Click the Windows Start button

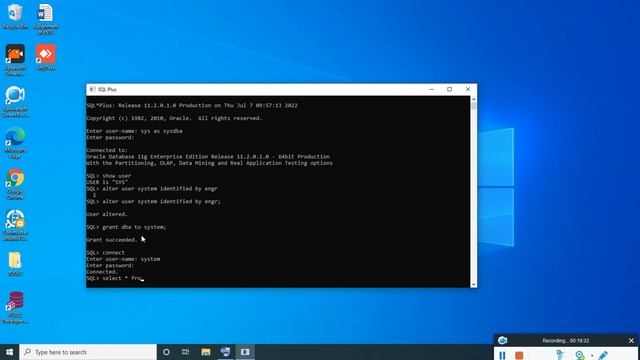click(x=9, y=352)
